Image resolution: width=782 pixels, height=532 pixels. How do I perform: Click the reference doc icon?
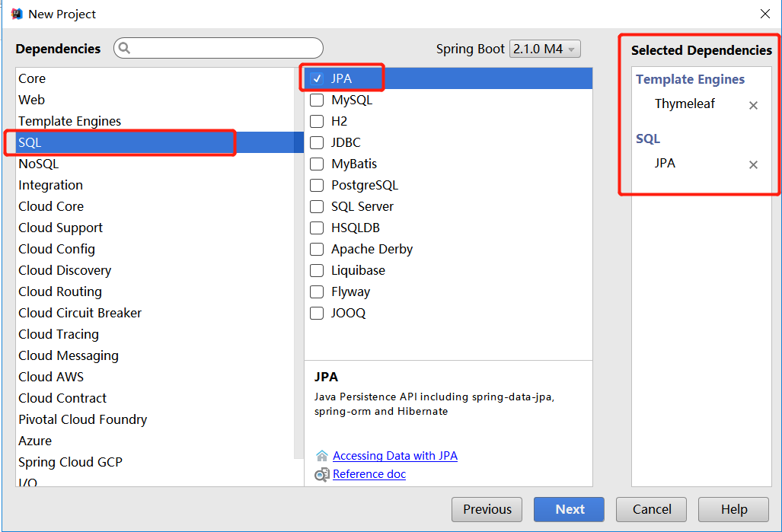click(x=322, y=475)
